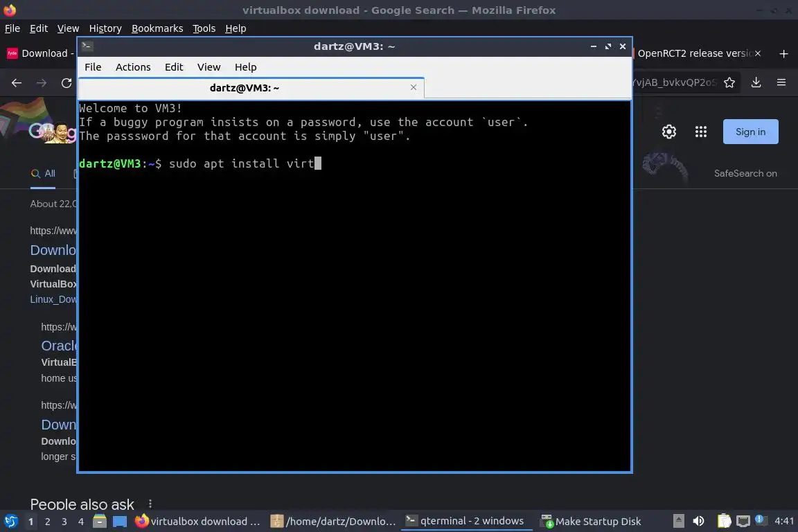798x532 pixels.
Task: Open the View menu in qterminal
Action: [209, 67]
